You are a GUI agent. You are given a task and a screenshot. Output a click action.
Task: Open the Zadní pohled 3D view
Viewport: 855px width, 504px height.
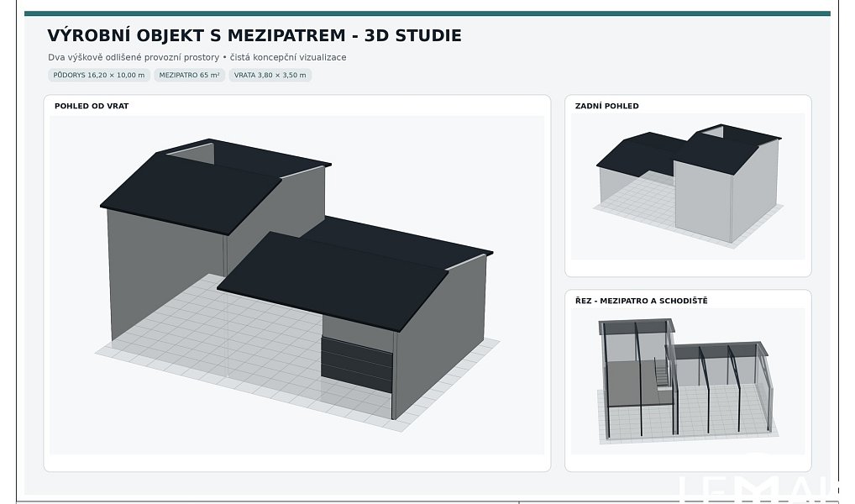(x=688, y=186)
